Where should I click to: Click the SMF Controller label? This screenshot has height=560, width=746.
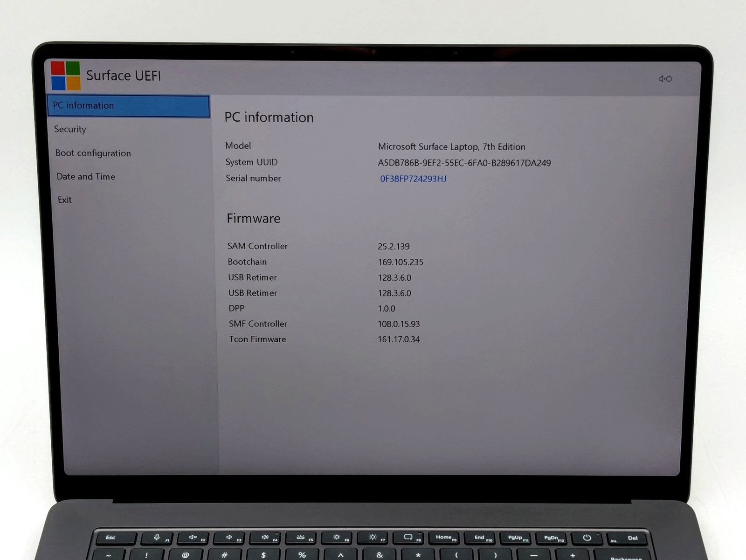(x=258, y=324)
